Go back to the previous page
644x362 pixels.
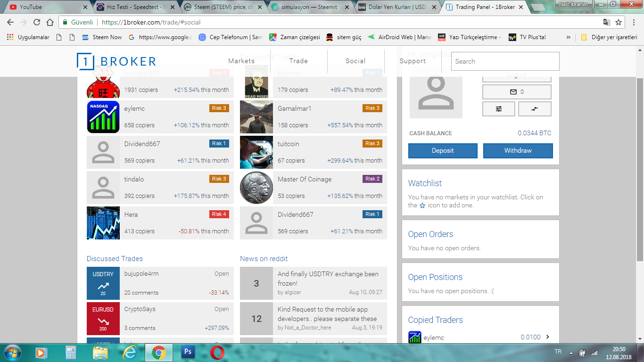tap(10, 22)
